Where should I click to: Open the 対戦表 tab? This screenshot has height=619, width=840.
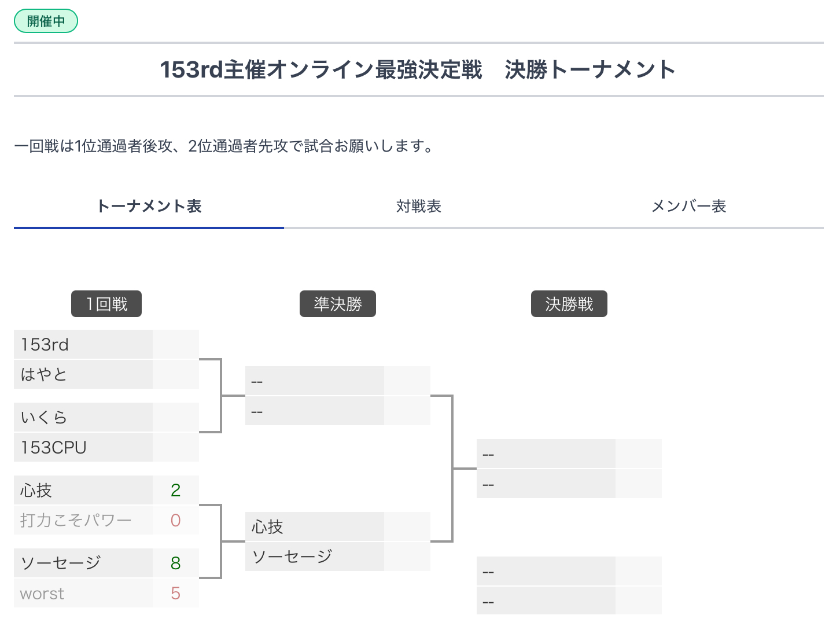[x=419, y=206]
